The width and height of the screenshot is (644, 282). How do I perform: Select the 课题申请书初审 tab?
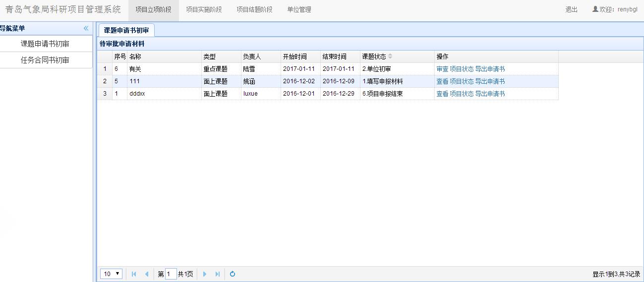pyautogui.click(x=126, y=30)
